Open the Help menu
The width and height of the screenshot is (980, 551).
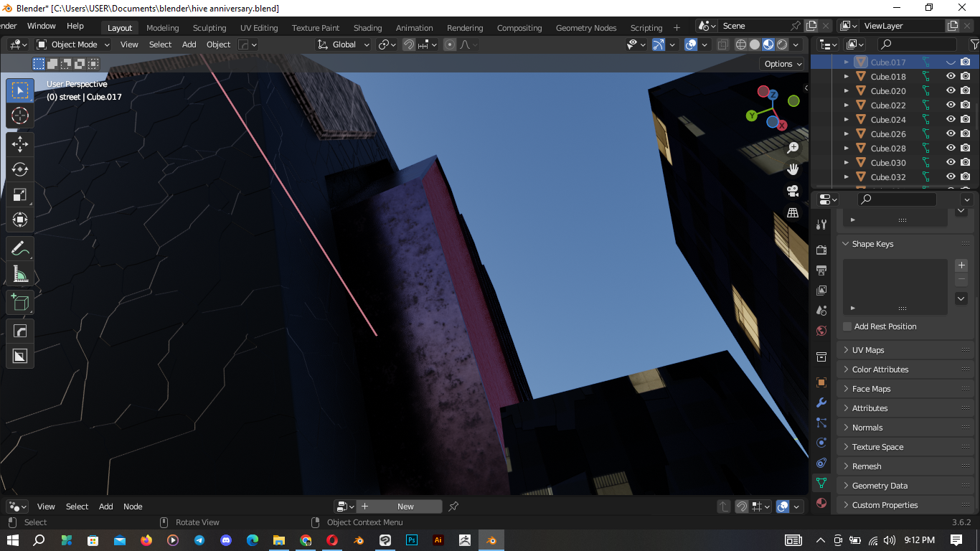coord(75,26)
